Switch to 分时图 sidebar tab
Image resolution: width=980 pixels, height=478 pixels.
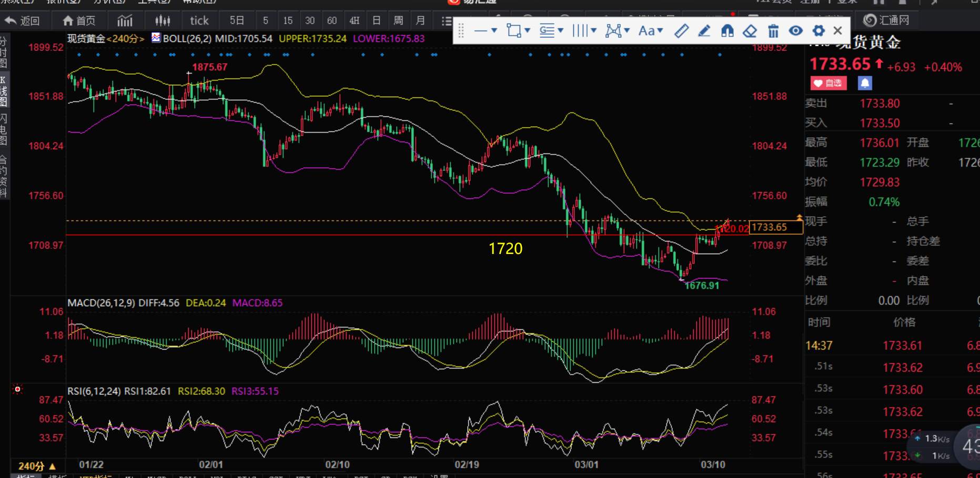click(x=4, y=53)
